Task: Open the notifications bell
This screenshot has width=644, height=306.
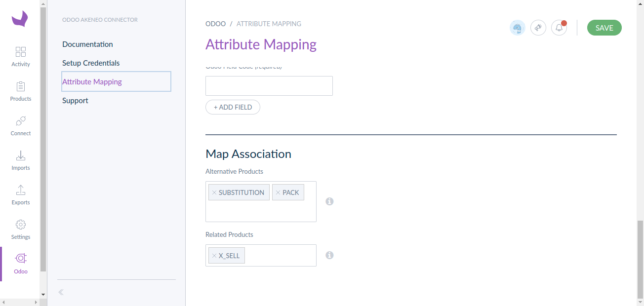Action: click(559, 28)
